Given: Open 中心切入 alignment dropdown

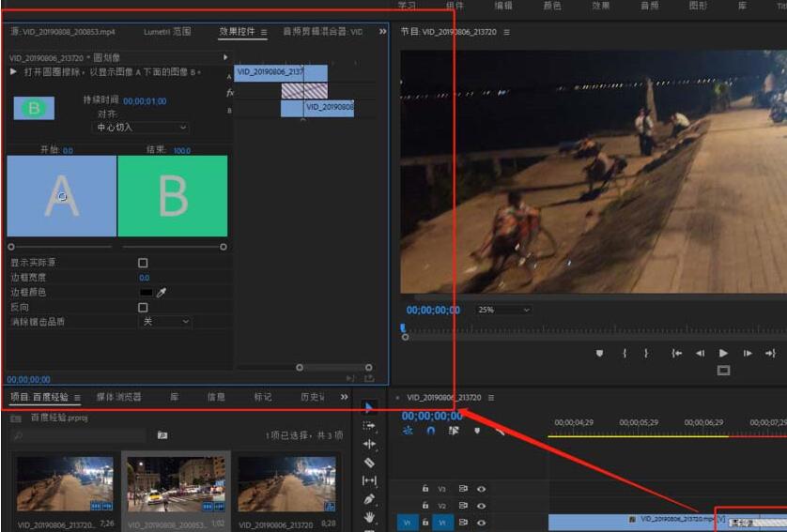Looking at the screenshot, I should pyautogui.click(x=142, y=127).
